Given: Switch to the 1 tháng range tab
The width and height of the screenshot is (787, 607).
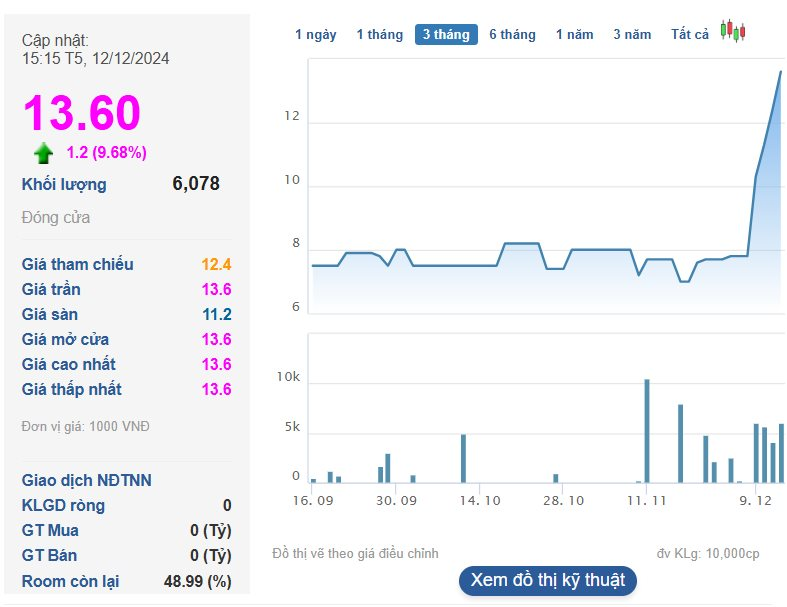Looking at the screenshot, I should pos(379,34).
